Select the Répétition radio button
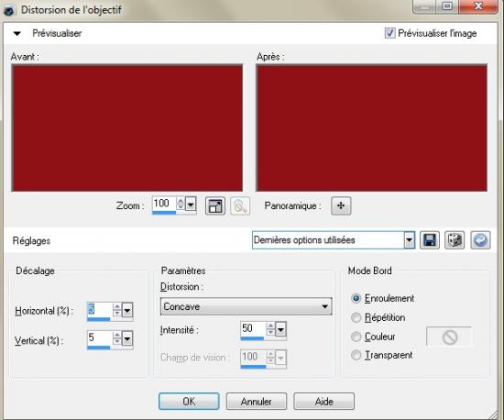504x420 pixels. click(356, 317)
